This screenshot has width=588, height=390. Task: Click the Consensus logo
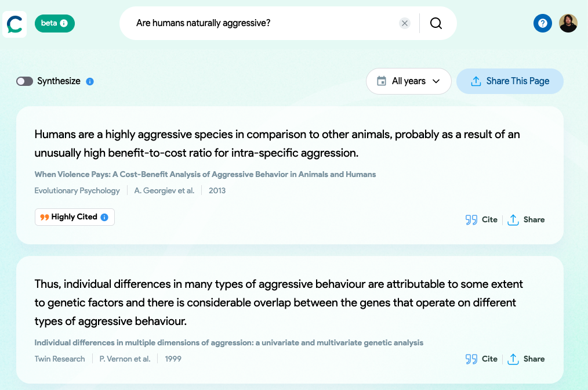(x=14, y=23)
